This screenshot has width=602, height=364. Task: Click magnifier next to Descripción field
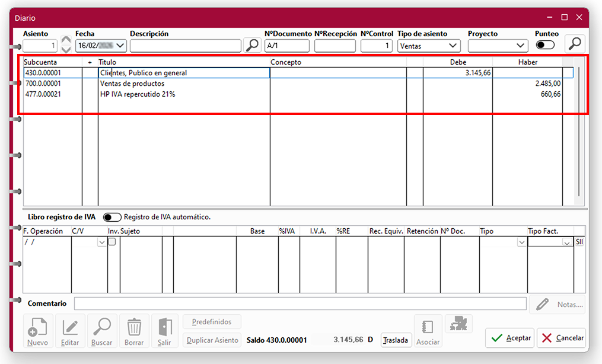[252, 45]
